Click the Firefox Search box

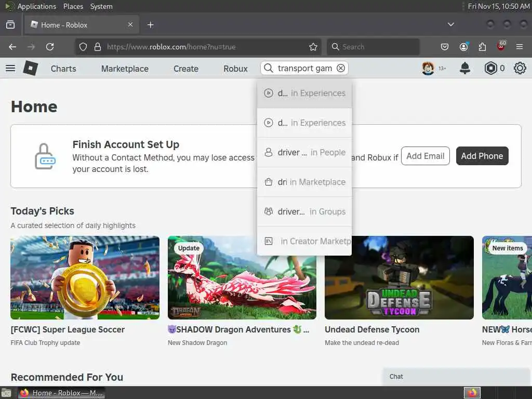click(x=373, y=47)
